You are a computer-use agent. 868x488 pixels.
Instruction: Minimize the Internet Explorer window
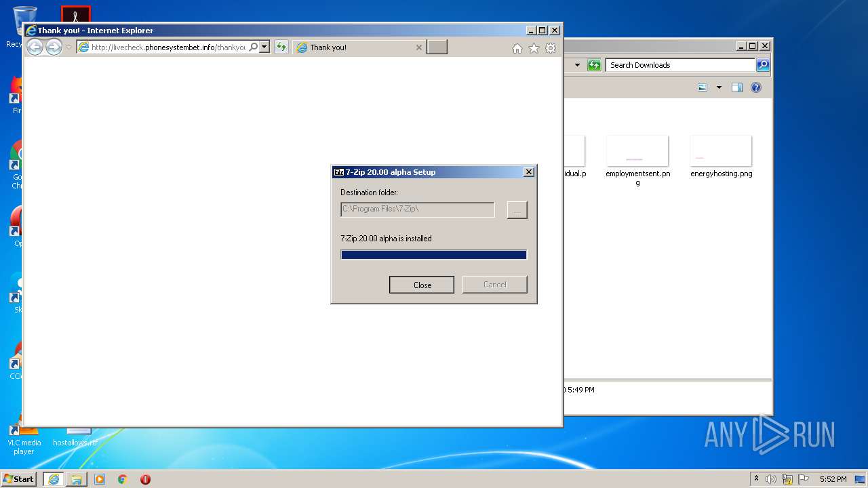(531, 30)
